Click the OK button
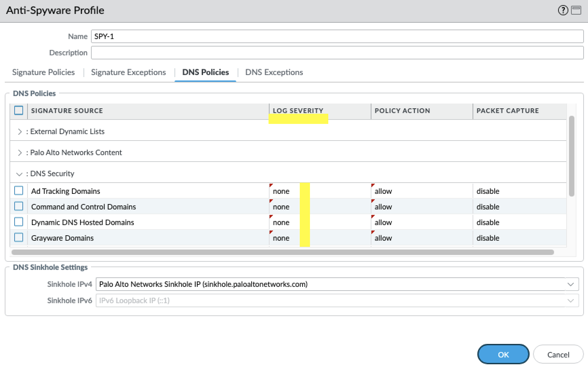This screenshot has width=588, height=368. click(x=503, y=354)
